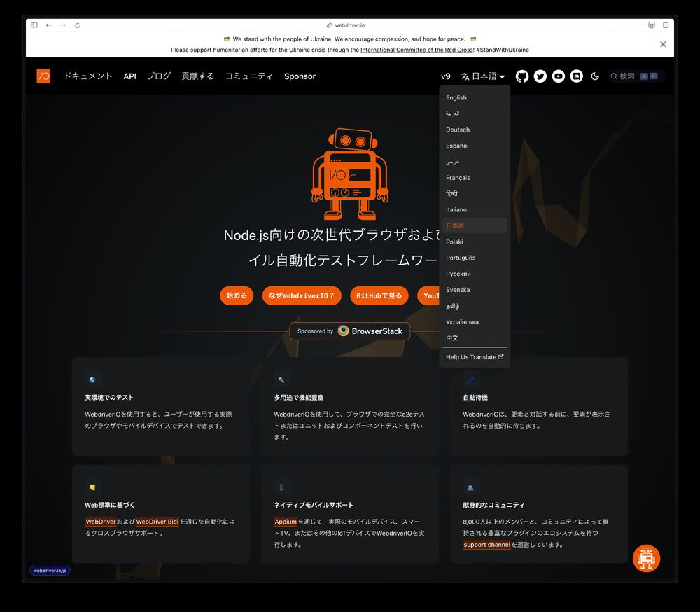Open the WebDriver link in Web標準 card
Viewport: 700px width, 612px height.
point(100,522)
